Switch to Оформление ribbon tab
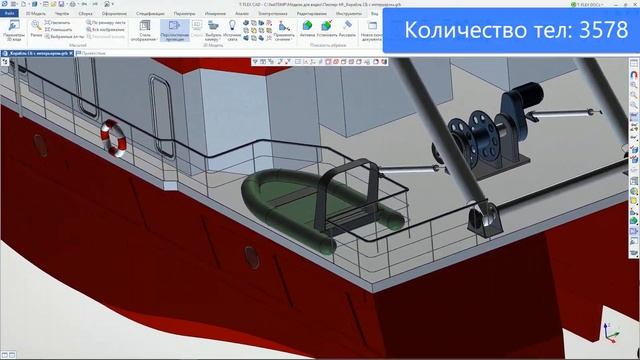640x360 pixels. coord(114,13)
